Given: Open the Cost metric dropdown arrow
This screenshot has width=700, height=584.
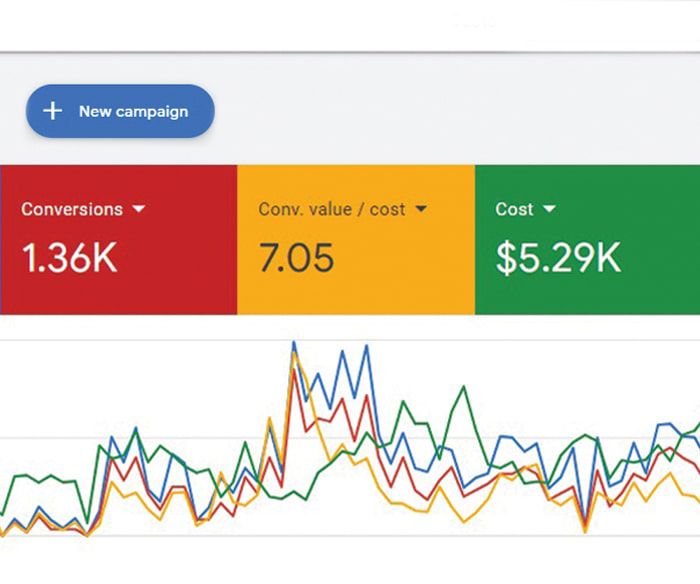Looking at the screenshot, I should click(549, 209).
